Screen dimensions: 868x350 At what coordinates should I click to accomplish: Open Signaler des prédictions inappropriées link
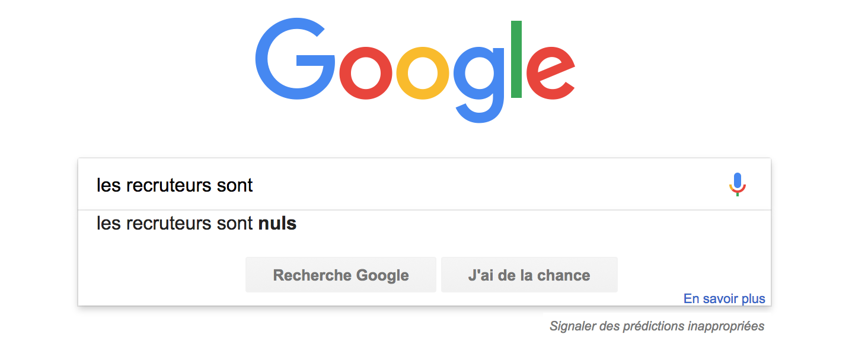(657, 326)
